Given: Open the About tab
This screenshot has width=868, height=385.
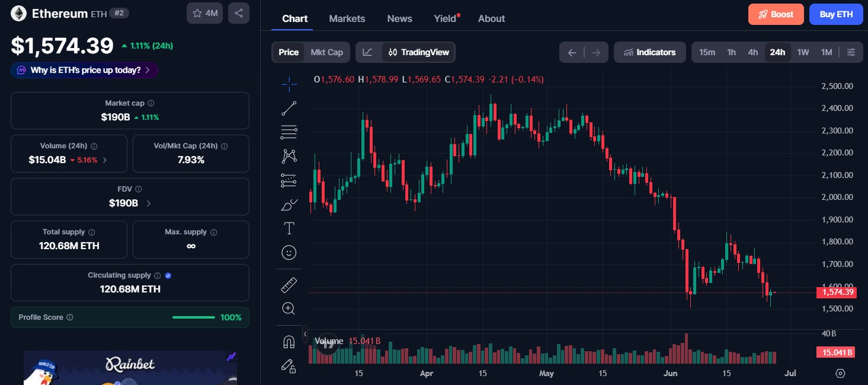Looking at the screenshot, I should point(492,18).
